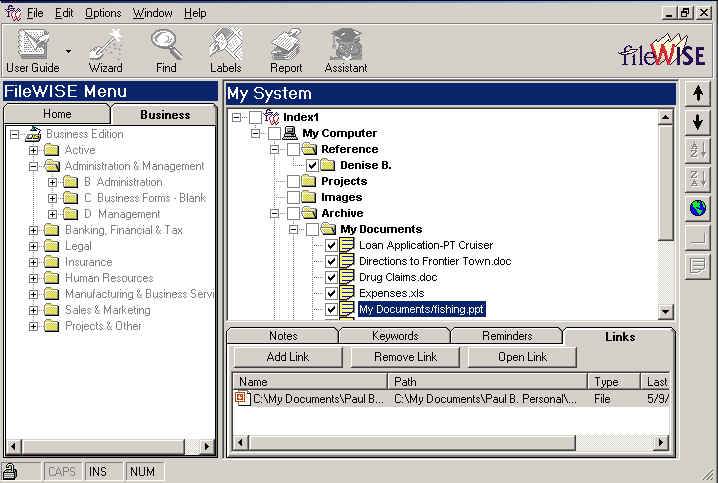Click the Add Link button

coord(288,357)
